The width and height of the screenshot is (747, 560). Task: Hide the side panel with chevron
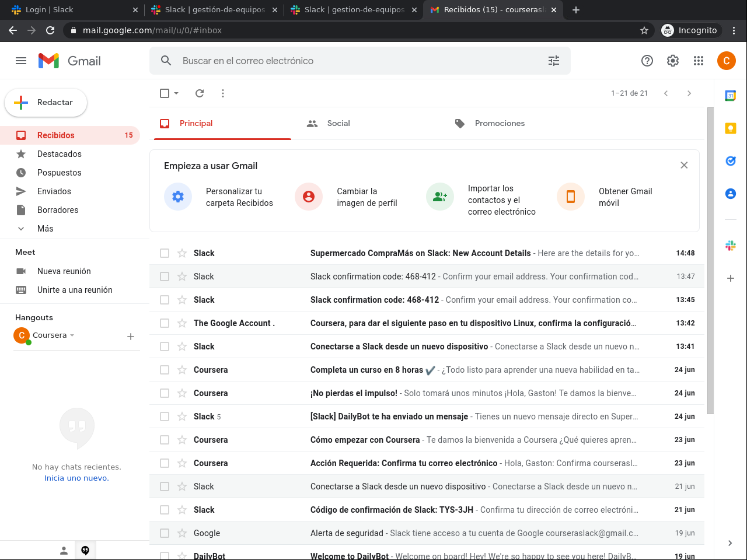pyautogui.click(x=730, y=543)
